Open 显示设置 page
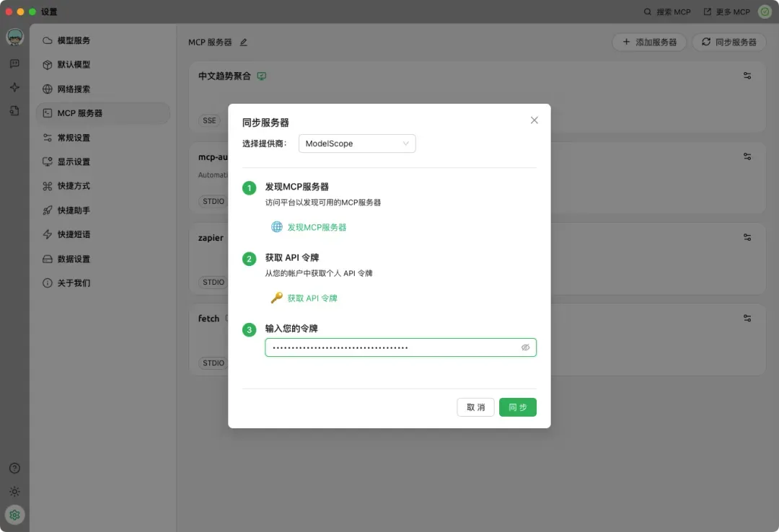779x532 pixels. (x=103, y=161)
